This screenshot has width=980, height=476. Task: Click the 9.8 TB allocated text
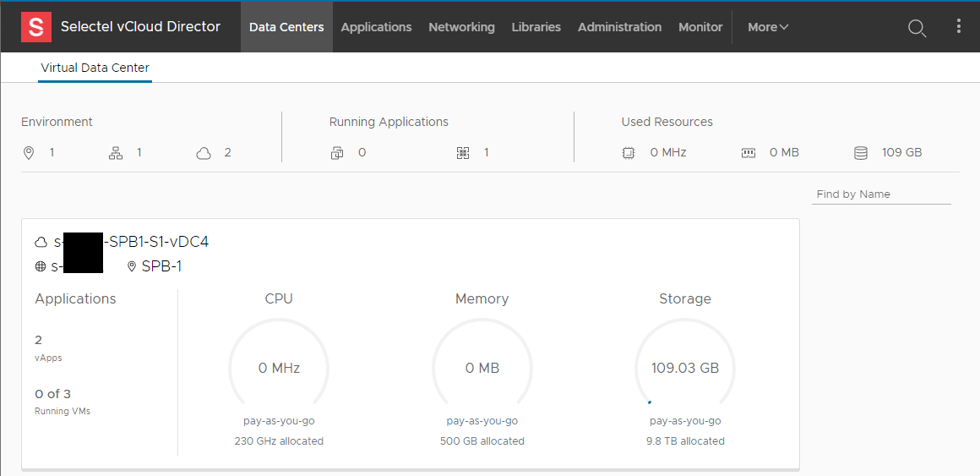click(685, 441)
